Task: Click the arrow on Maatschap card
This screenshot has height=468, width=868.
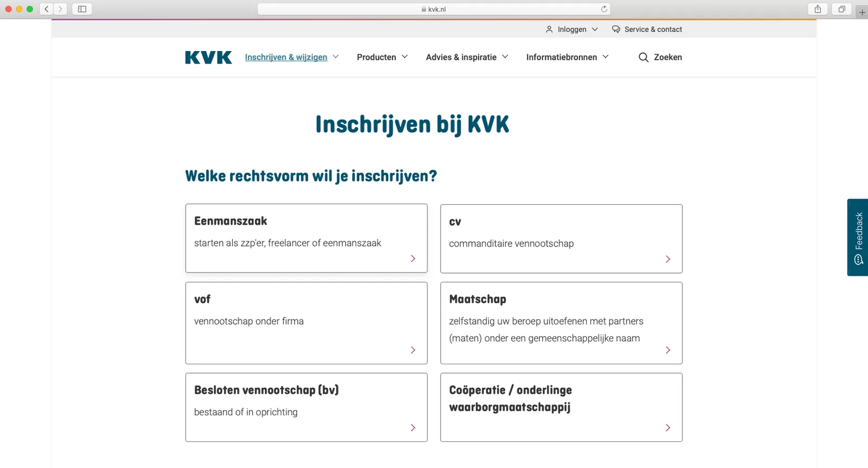Action: (x=668, y=350)
